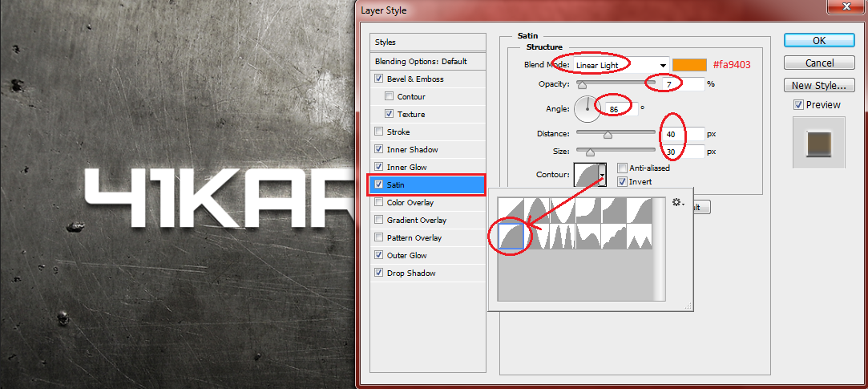Check the Anti-aliased option
This screenshot has width=868, height=389.
tap(622, 168)
